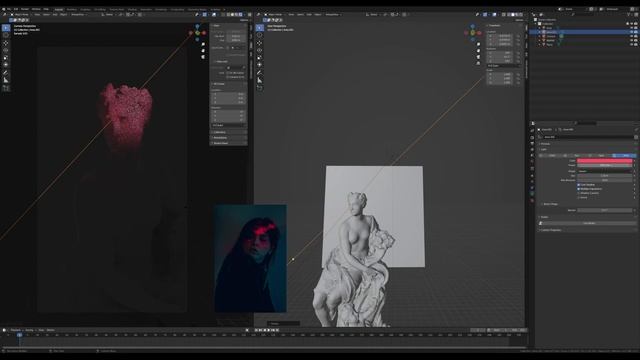Open green light Object Data properties tab
Image resolution: width=640 pixels, height=360 pixels.
[x=532, y=193]
